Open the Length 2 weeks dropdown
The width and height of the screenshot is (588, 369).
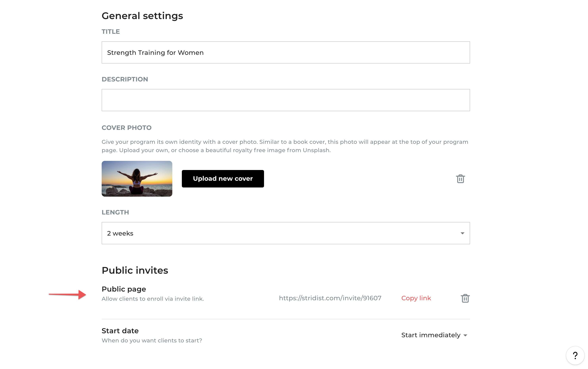[286, 233]
